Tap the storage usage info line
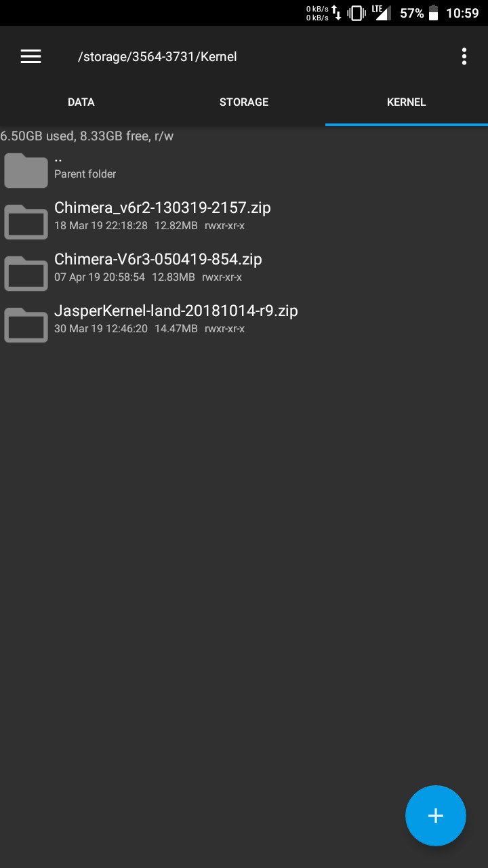Screen dimensions: 488x868 point(87,136)
